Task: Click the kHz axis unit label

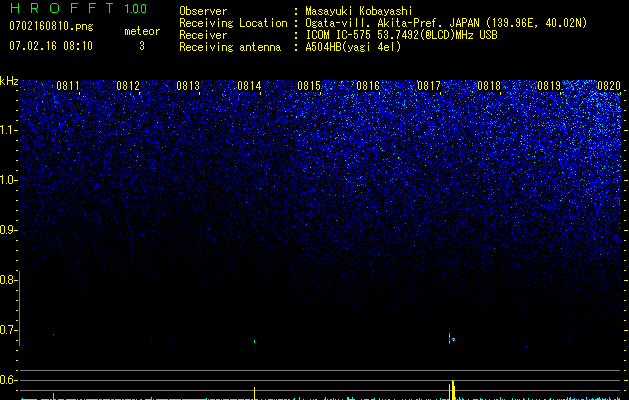Action: pos(9,81)
